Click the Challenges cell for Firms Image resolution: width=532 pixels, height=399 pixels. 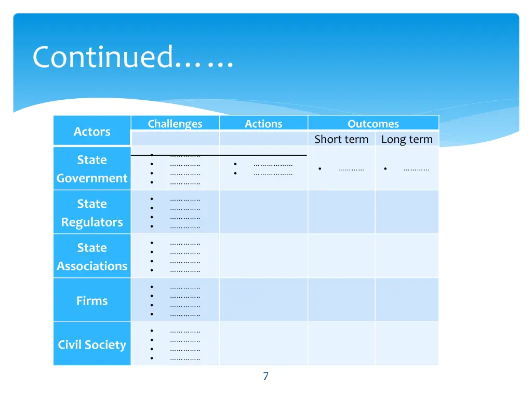coord(175,300)
